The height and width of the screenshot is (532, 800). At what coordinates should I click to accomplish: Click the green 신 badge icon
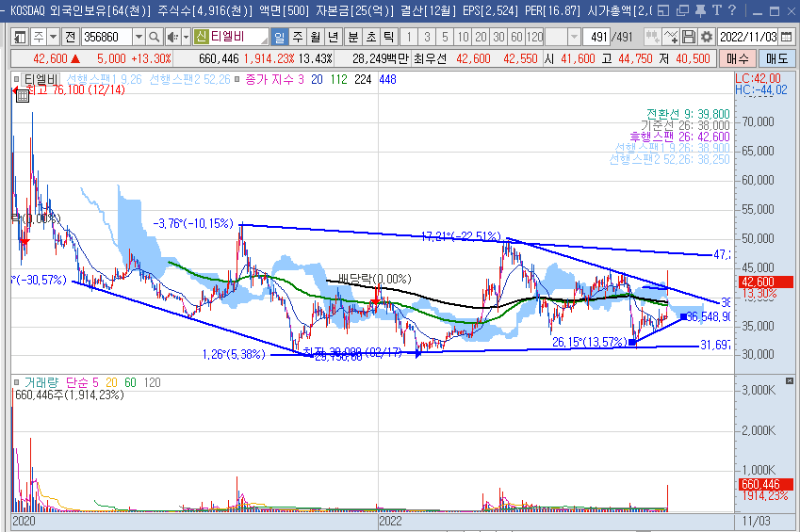click(201, 37)
